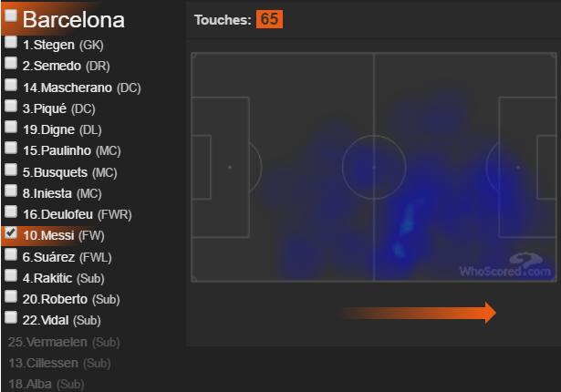The width and height of the screenshot is (561, 392).
Task: Select the 3.Piqué (DC) checkbox
Action: [11, 107]
